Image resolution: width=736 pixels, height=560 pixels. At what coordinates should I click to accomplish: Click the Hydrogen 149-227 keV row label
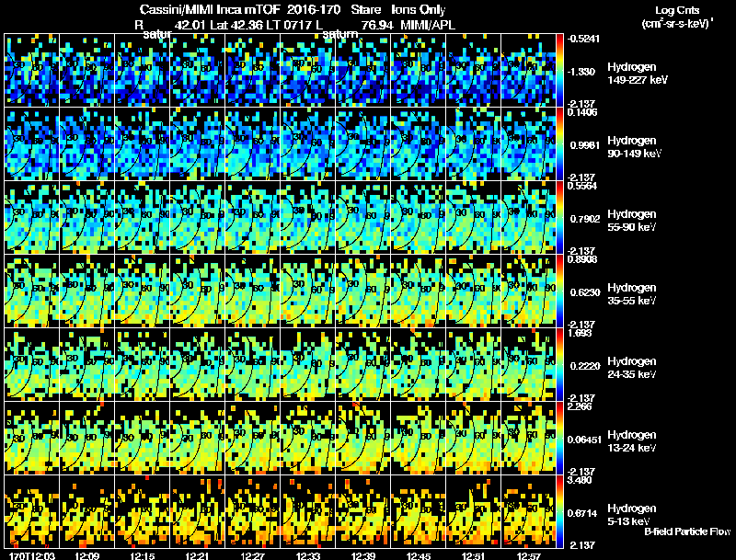pos(637,74)
